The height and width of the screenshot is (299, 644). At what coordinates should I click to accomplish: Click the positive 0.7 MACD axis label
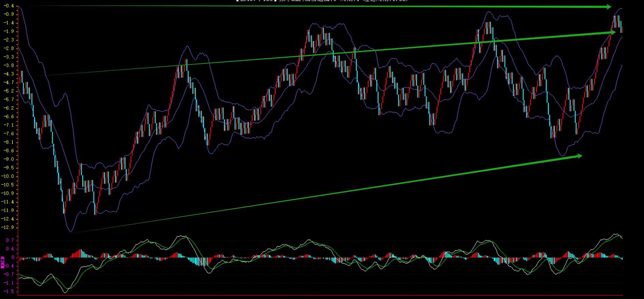click(x=10, y=240)
